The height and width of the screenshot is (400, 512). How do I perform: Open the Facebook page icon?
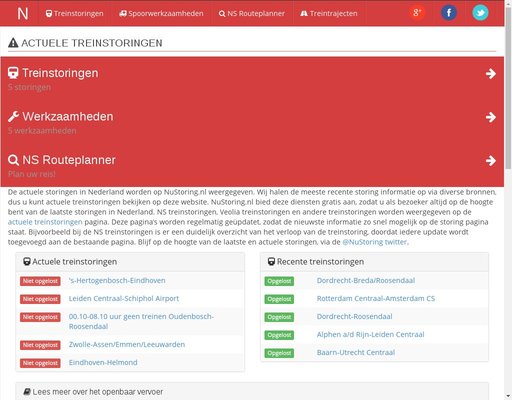[449, 13]
